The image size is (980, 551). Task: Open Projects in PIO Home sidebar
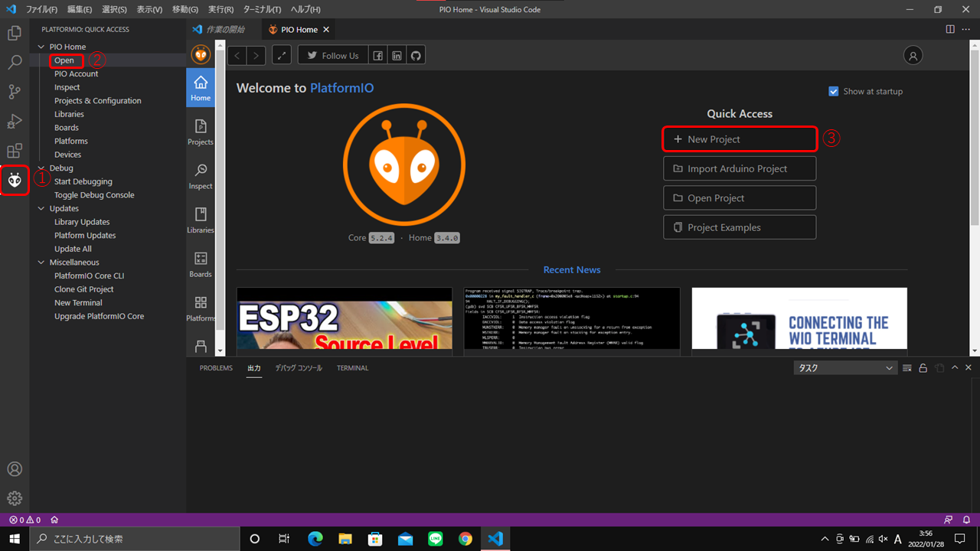click(201, 132)
